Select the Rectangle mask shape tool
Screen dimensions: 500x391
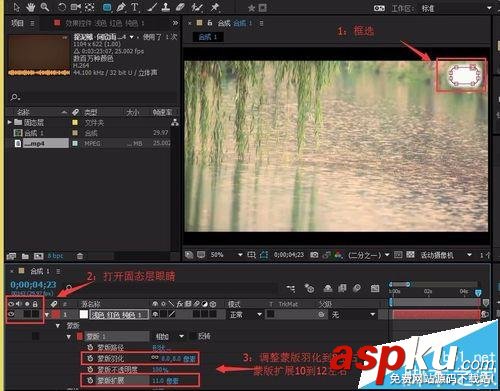(107, 7)
